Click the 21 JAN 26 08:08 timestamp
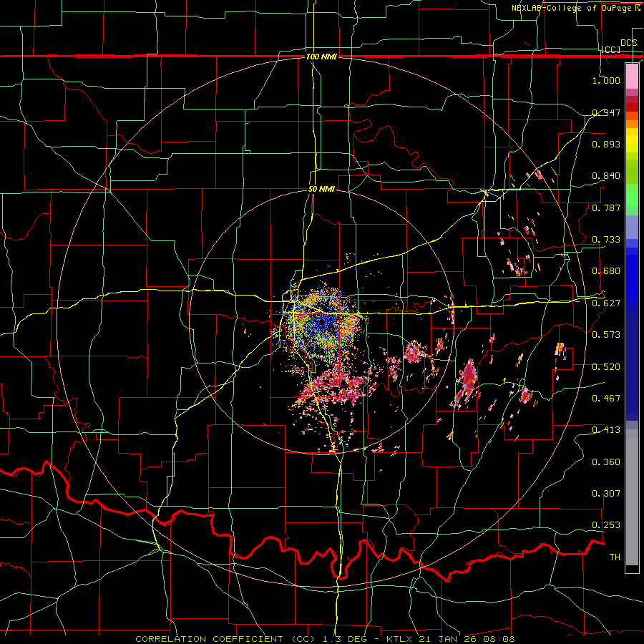Image resolution: width=644 pixels, height=644 pixels. [x=467, y=639]
